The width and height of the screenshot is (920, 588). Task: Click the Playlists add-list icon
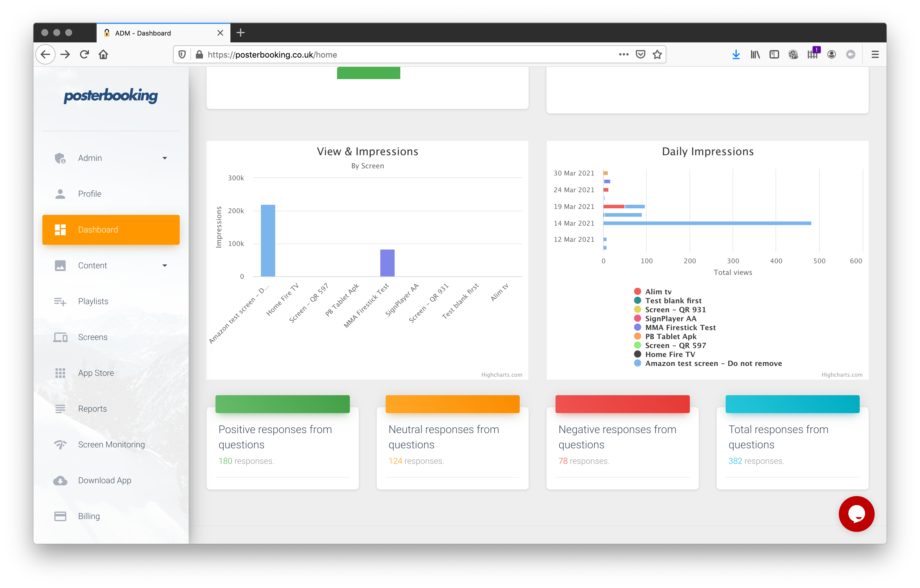coord(60,301)
